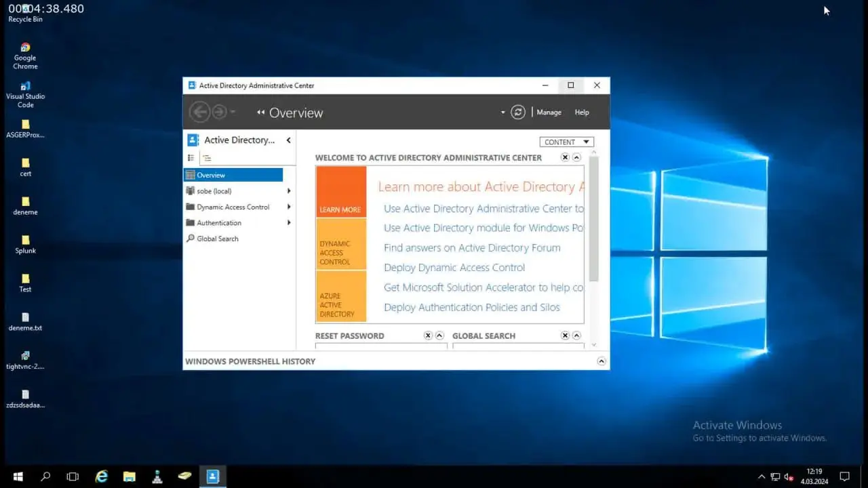Select the cert folder on desktop
Image resolution: width=868 pixels, height=488 pixels.
click(x=25, y=167)
